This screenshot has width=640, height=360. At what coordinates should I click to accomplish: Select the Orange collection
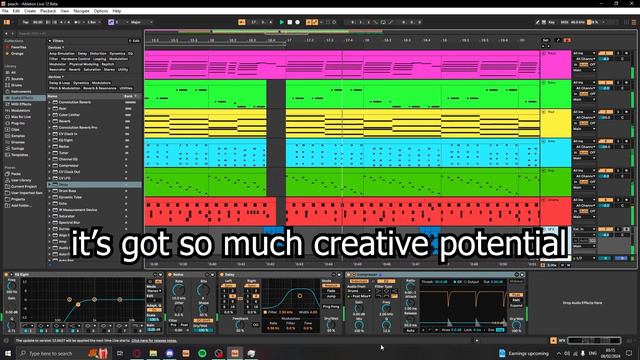coord(17,53)
